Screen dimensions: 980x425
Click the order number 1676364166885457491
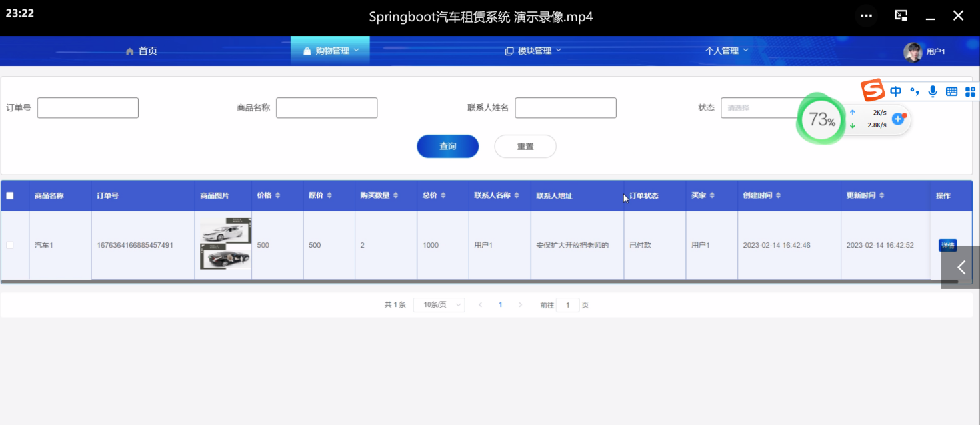click(135, 245)
